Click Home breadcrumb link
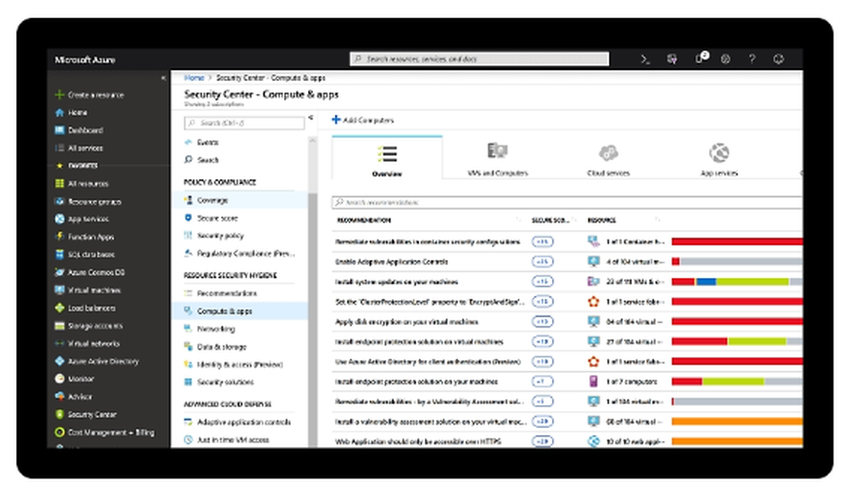Viewport: 853px width, 504px height. click(x=194, y=78)
